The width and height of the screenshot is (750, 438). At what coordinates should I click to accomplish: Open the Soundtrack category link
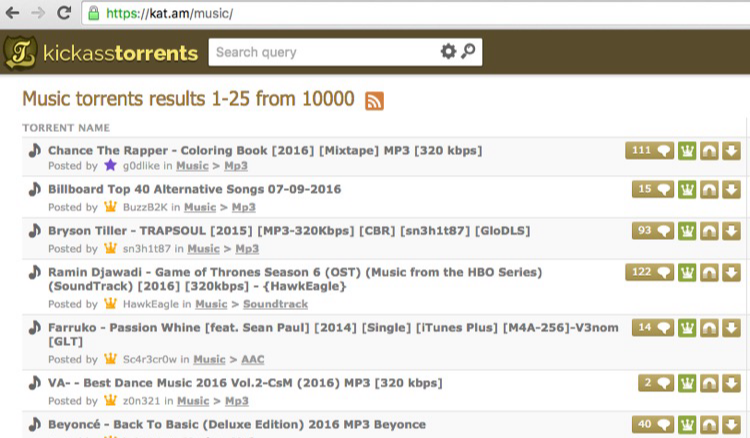[x=276, y=304]
